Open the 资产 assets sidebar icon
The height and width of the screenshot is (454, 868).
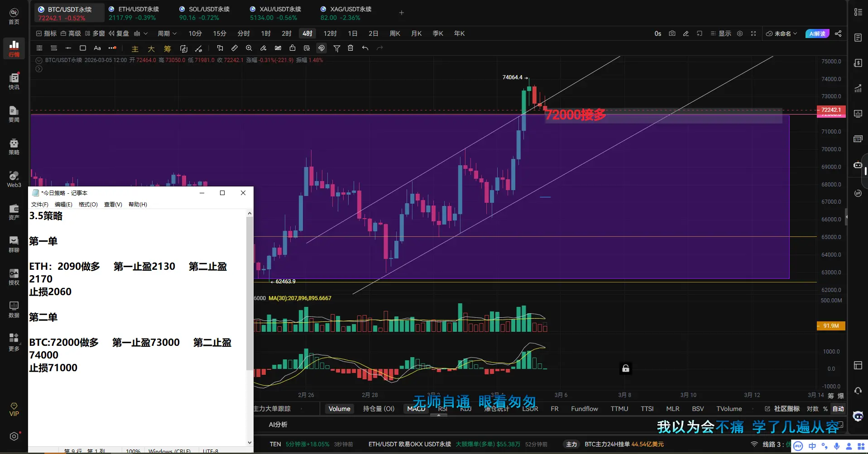tap(14, 212)
